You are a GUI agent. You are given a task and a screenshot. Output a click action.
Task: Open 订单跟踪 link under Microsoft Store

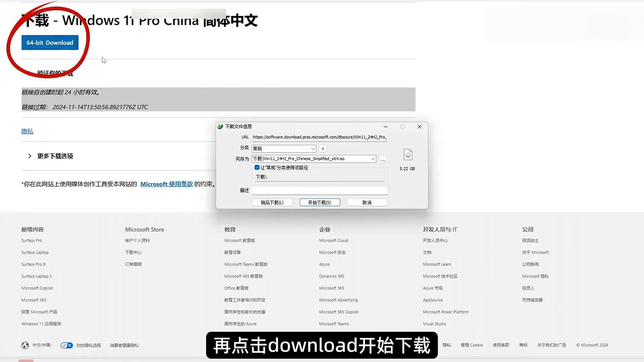coord(133,264)
